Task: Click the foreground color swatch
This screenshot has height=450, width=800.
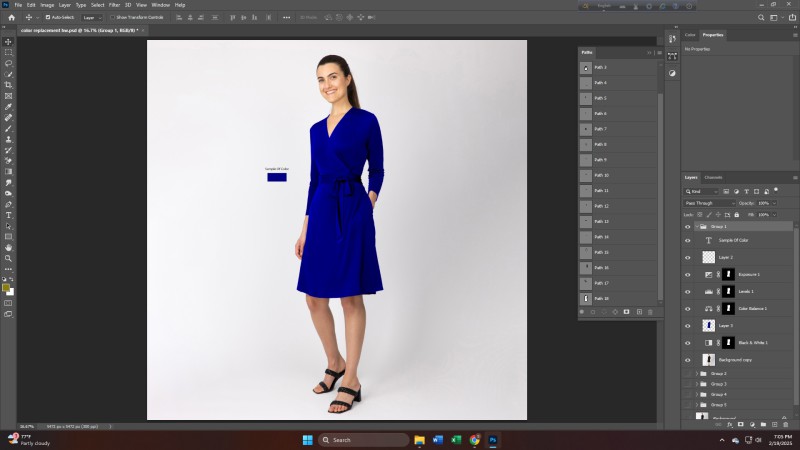Action: click(x=6, y=286)
